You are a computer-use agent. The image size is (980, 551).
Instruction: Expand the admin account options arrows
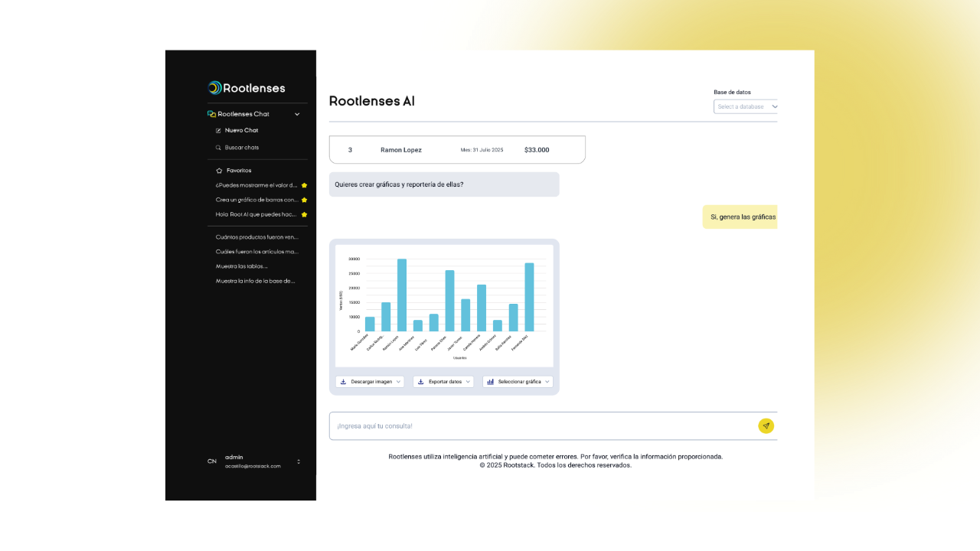[299, 461]
